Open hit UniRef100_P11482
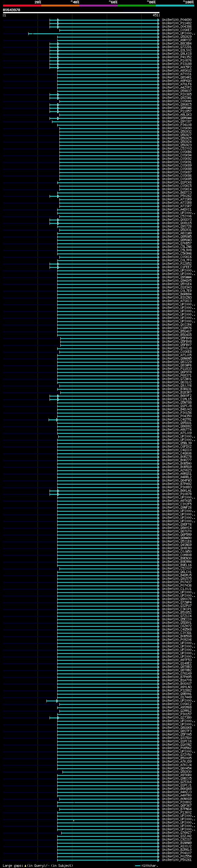Image resolution: width=197 pixels, height=868 pixels. coord(177,23)
